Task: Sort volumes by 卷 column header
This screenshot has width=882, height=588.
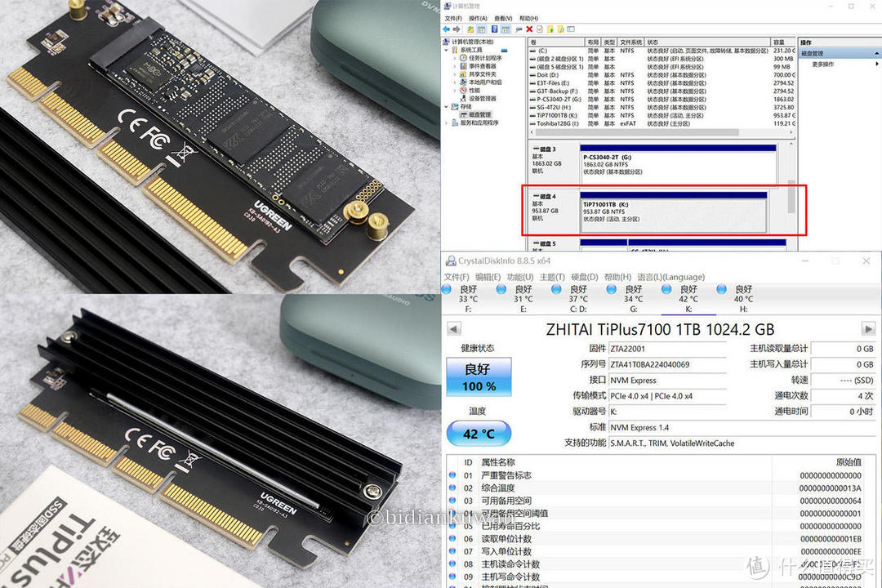Action: [x=556, y=42]
